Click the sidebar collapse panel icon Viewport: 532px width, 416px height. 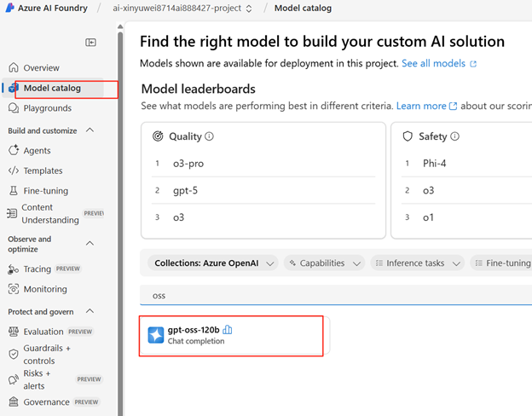90,42
